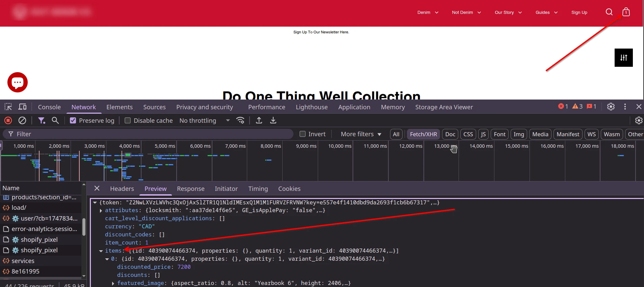Expand the Our Story navigation menu
Viewport: 644px width, 287px height.
[508, 12]
